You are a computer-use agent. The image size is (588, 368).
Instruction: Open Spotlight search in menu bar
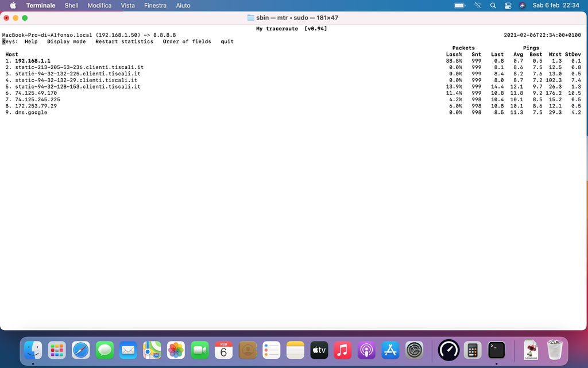click(493, 5)
